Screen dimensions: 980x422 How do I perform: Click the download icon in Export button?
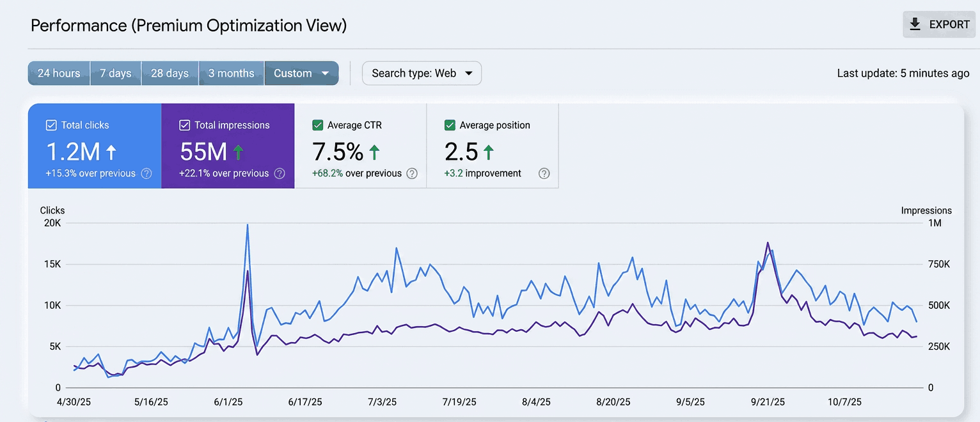[915, 24]
